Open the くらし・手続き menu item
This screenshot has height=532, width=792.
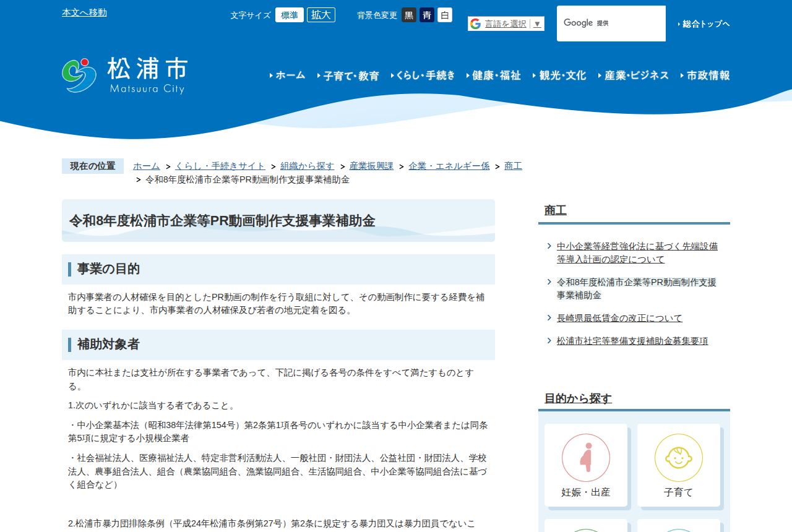423,75
